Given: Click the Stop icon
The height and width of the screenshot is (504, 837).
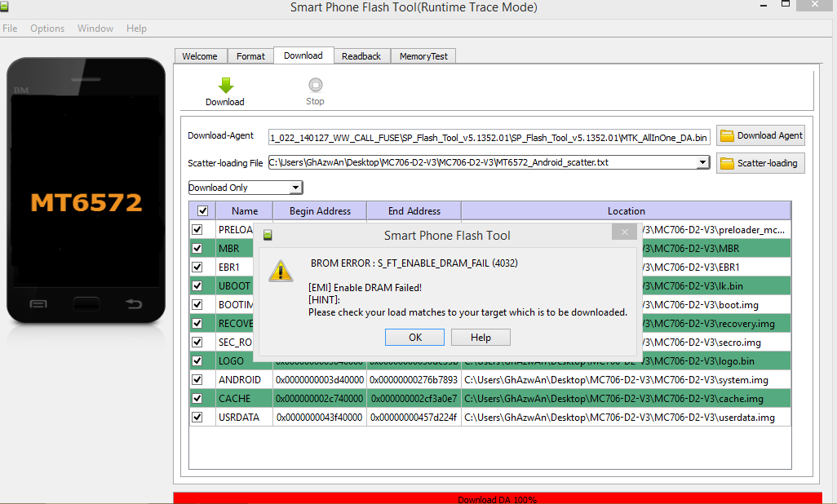Looking at the screenshot, I should [x=316, y=85].
